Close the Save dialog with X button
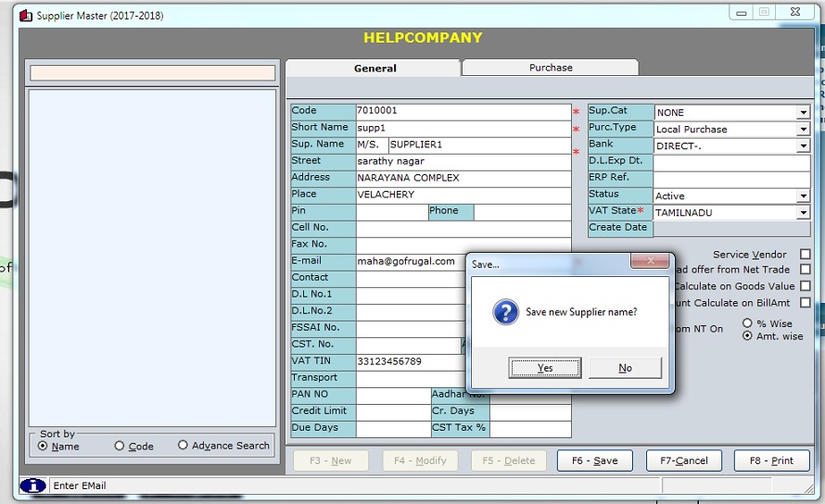825x504 pixels. click(651, 260)
